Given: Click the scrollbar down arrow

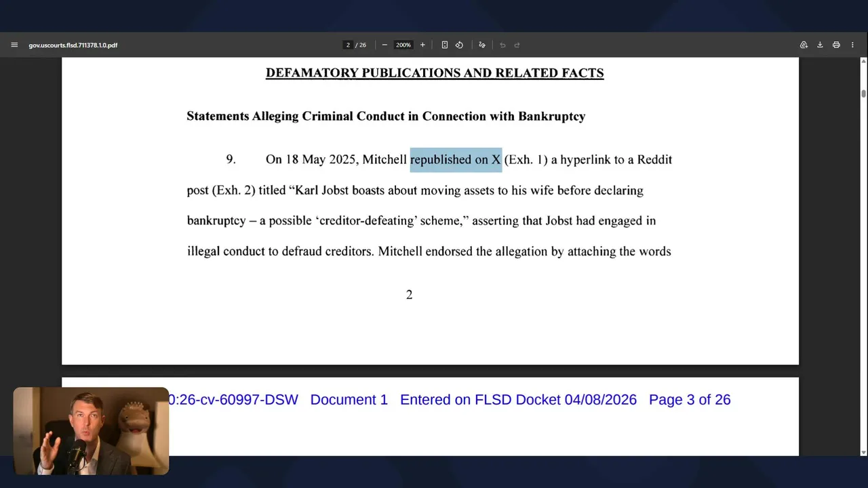Looking at the screenshot, I should tap(863, 452).
